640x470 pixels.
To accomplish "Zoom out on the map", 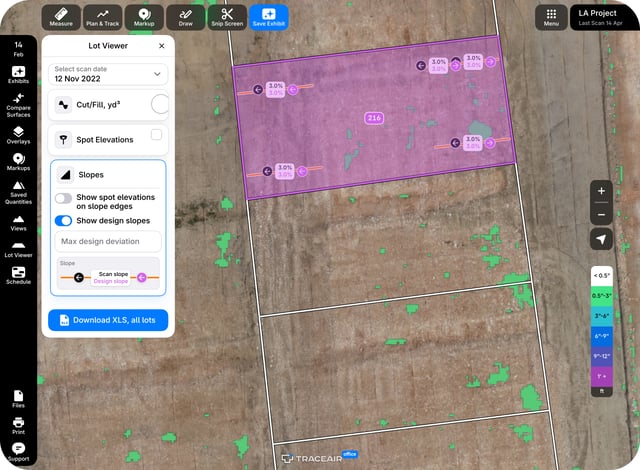I will 601,215.
